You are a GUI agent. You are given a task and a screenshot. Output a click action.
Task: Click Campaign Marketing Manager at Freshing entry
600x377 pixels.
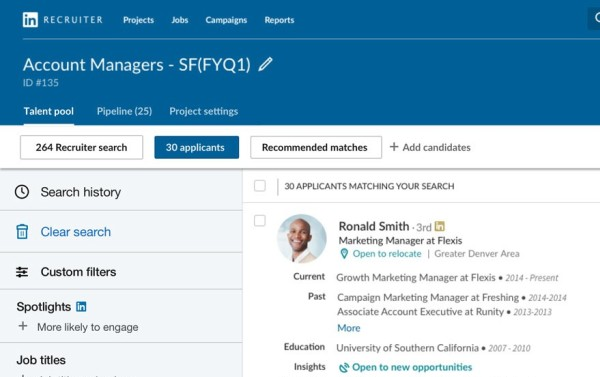tap(428, 297)
